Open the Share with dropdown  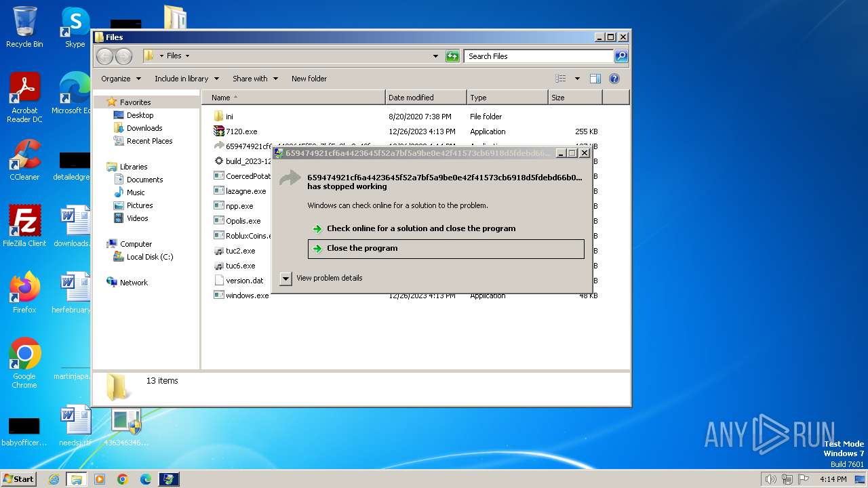click(x=255, y=79)
